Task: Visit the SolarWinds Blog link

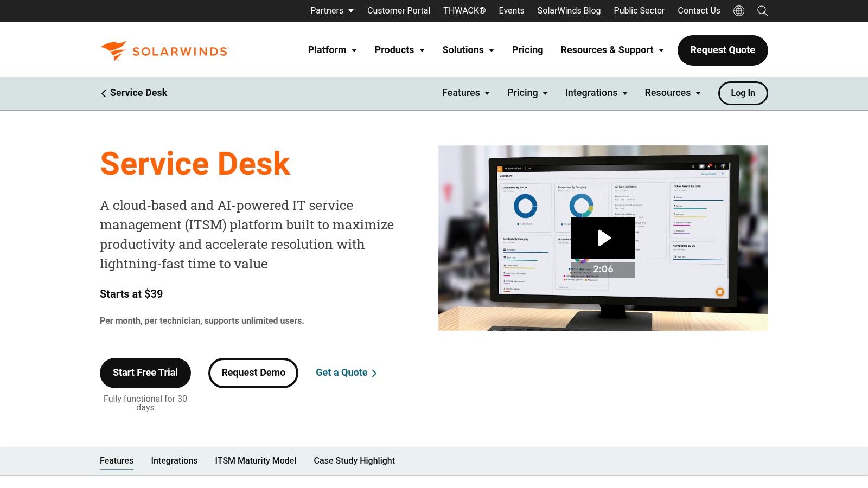Action: click(569, 11)
